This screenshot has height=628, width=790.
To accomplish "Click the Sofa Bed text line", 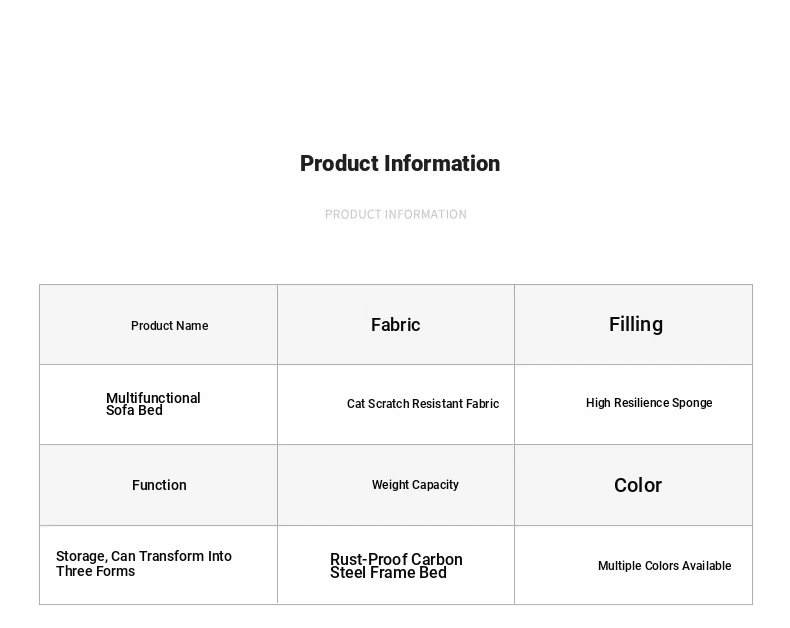I will coord(134,410).
